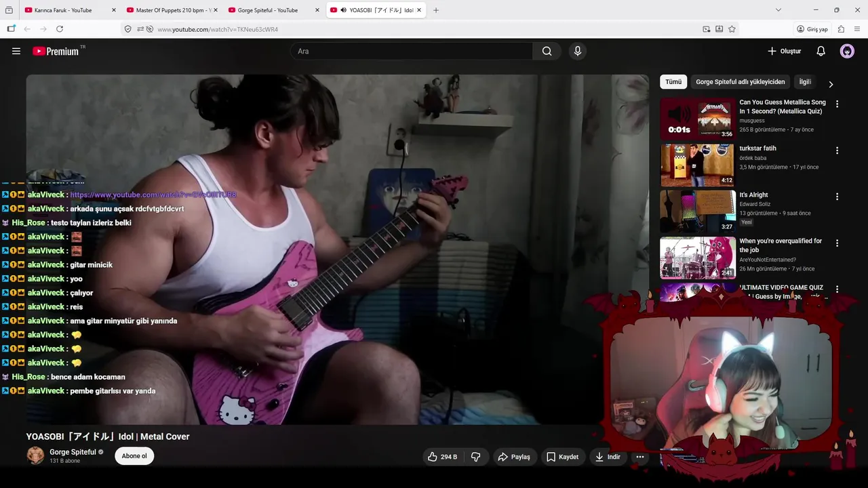
Task: Select the İlgili filter chip
Action: pyautogui.click(x=805, y=82)
